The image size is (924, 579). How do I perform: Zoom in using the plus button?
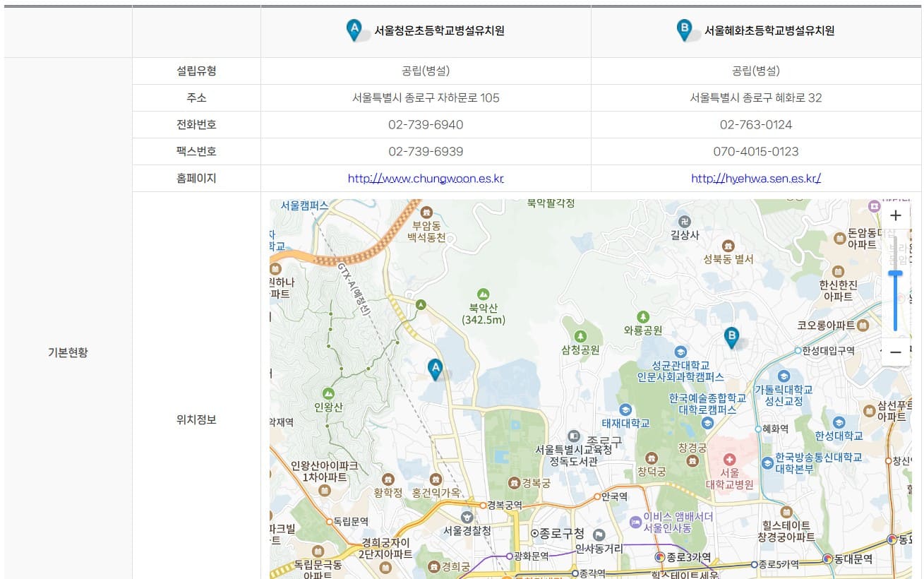click(896, 215)
